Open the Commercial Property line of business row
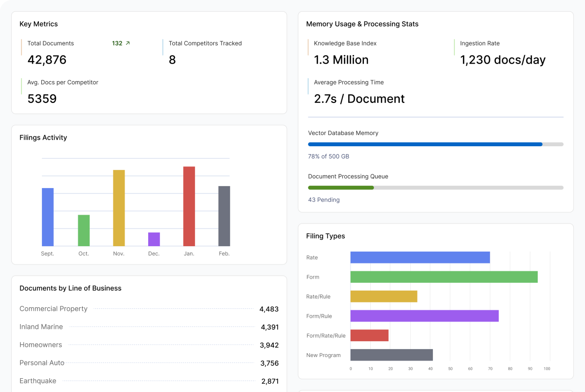The width and height of the screenshot is (585, 392). pos(53,309)
